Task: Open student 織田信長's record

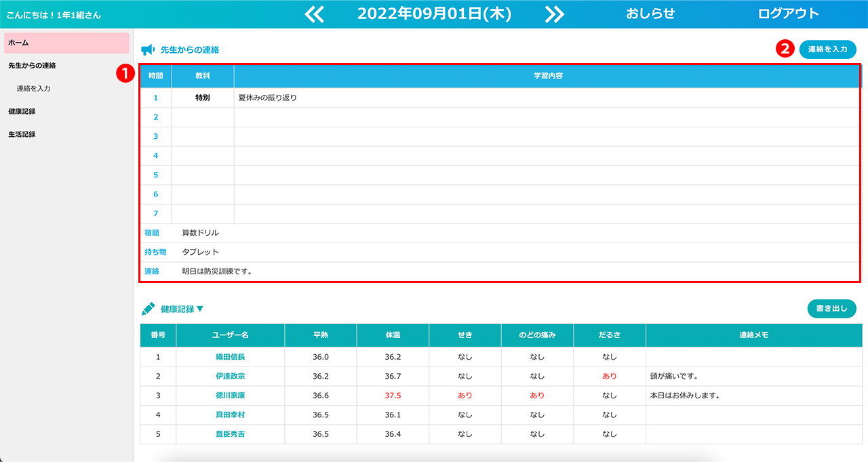Action: click(230, 357)
